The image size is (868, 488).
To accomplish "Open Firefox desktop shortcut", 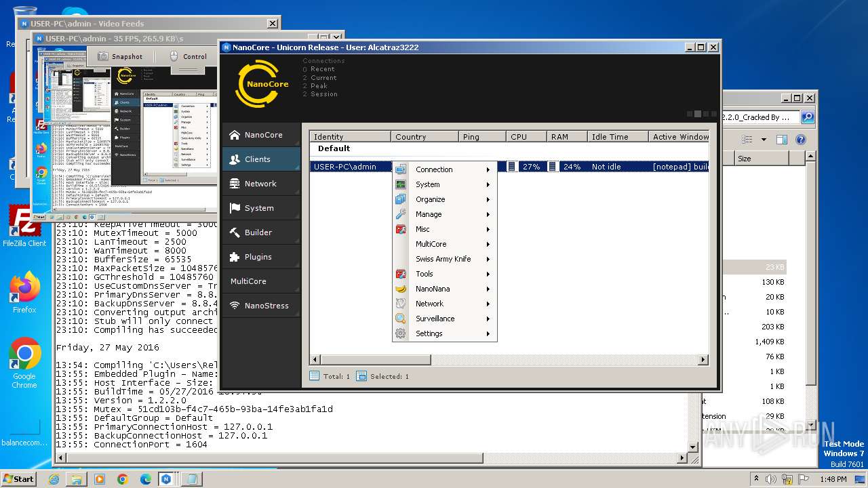I will click(24, 292).
